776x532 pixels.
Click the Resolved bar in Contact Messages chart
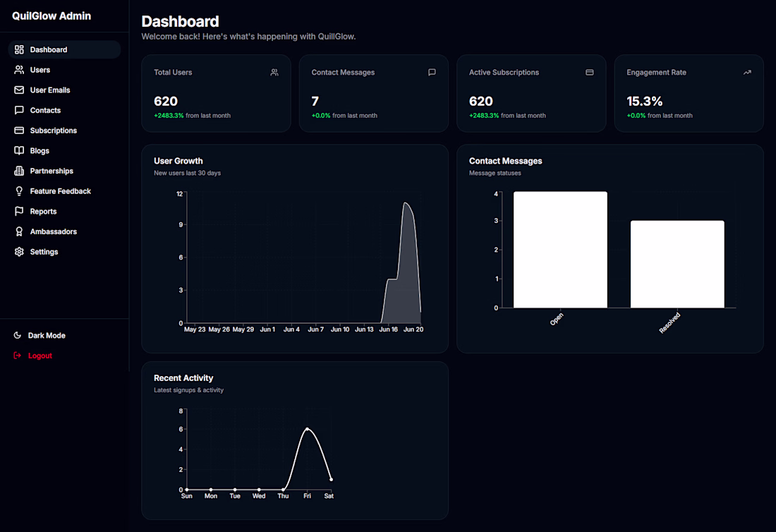(x=677, y=265)
